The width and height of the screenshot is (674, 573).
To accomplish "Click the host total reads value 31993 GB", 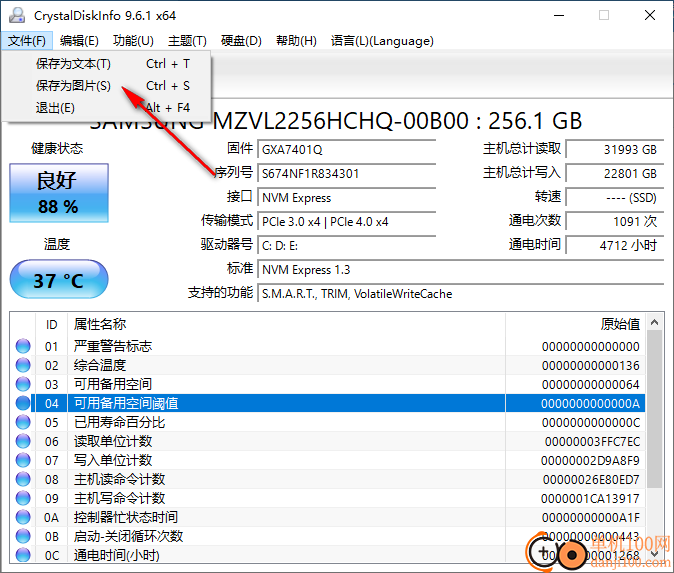I will 615,150.
